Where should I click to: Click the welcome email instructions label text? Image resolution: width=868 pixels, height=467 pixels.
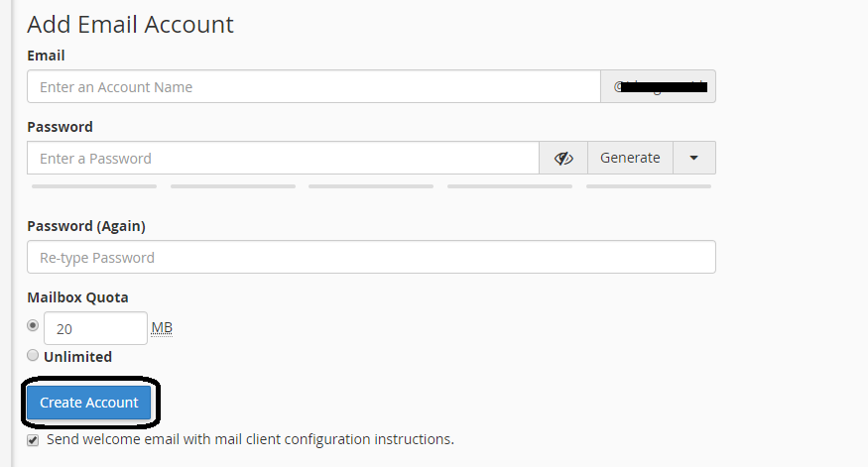tap(250, 439)
